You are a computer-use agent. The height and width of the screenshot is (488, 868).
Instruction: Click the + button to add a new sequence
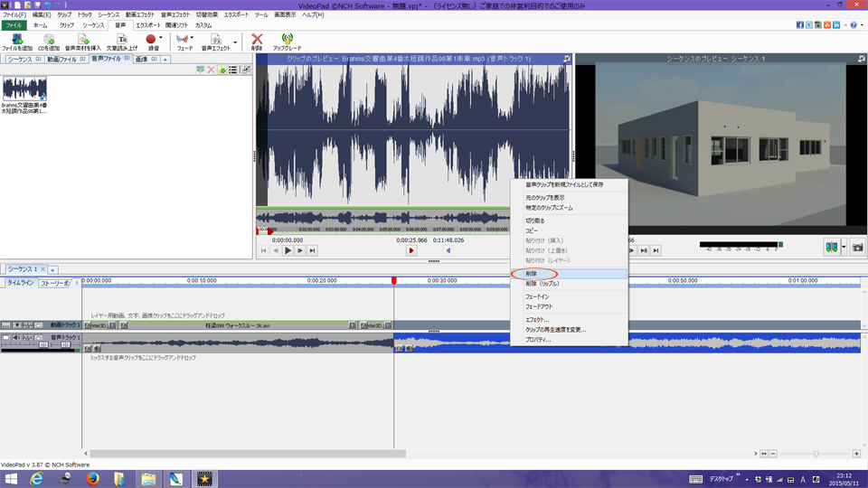(x=52, y=270)
